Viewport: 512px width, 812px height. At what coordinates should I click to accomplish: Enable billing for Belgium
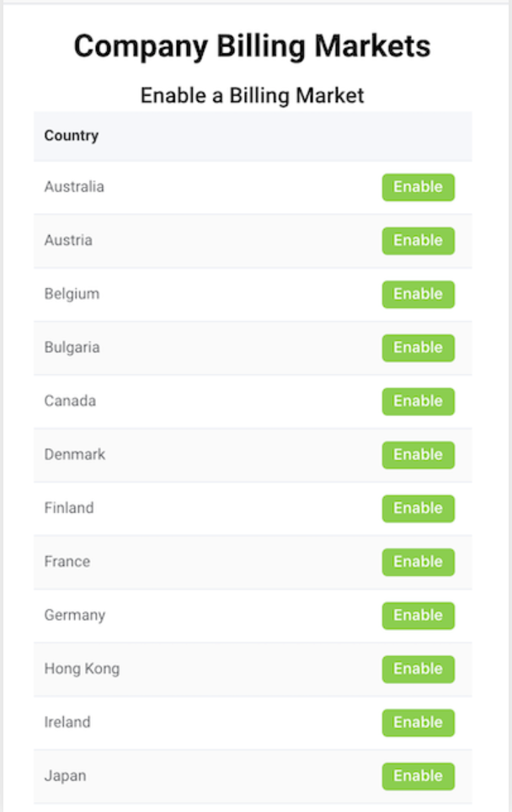point(418,294)
